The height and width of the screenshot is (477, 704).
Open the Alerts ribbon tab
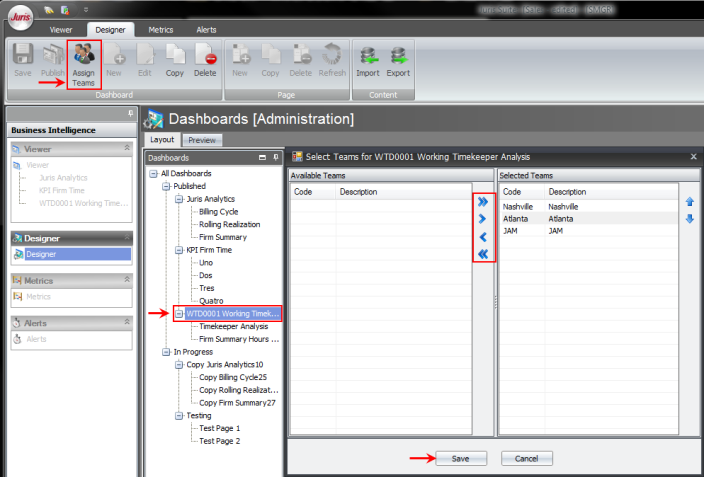(x=204, y=30)
